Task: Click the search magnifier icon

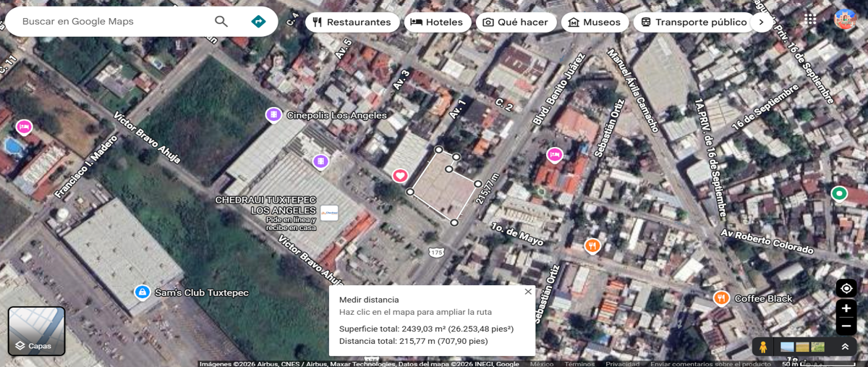Action: click(x=221, y=22)
